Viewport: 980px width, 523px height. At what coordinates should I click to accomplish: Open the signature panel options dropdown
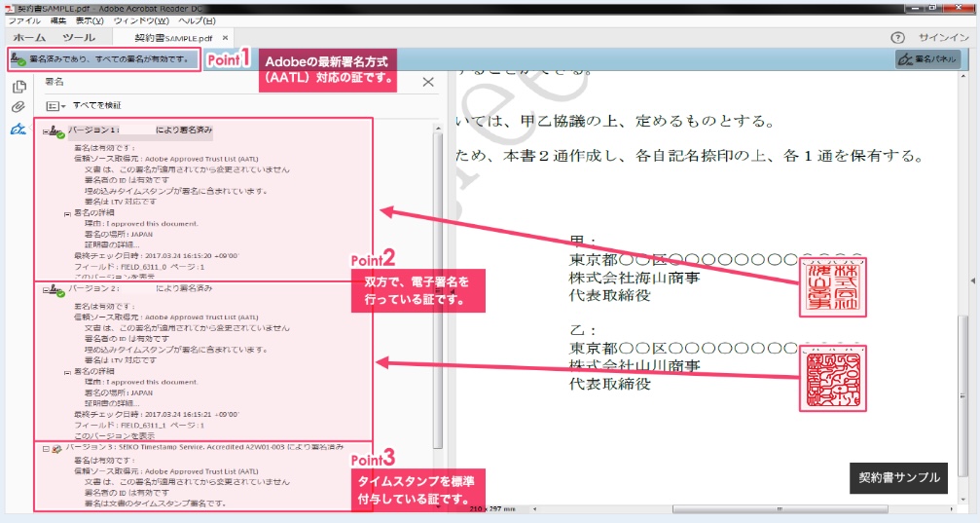55,106
